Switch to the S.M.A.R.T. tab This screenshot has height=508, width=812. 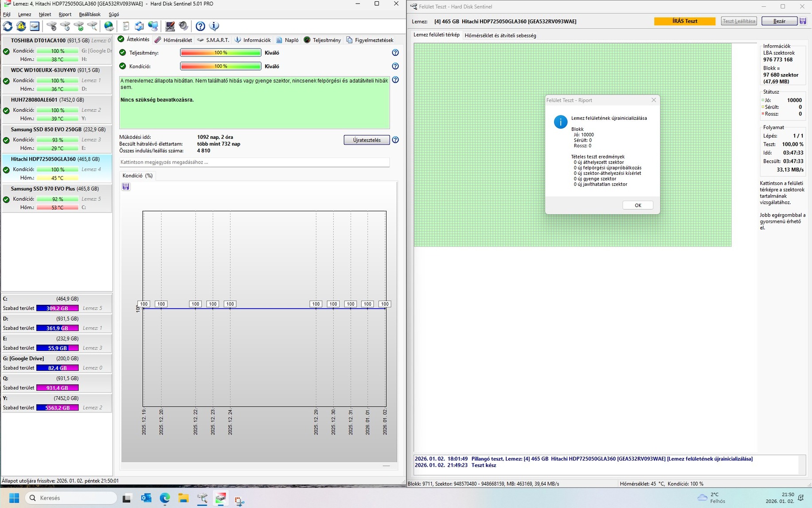coord(213,40)
